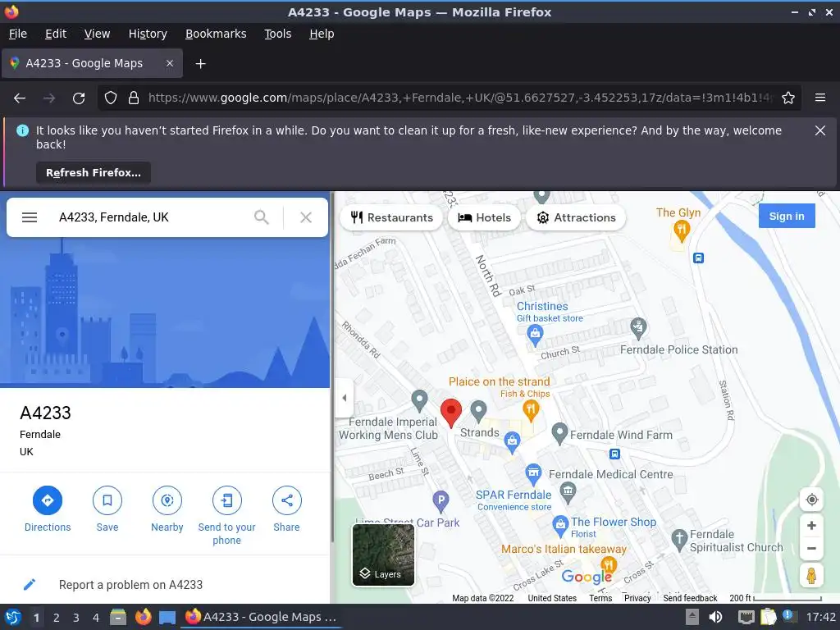The height and width of the screenshot is (630, 840).
Task: Click the Refresh Firefox button
Action: point(94,172)
